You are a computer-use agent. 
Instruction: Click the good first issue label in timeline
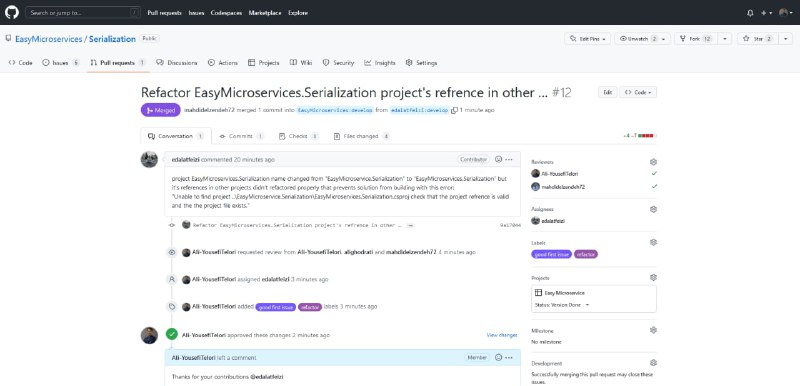pos(276,307)
